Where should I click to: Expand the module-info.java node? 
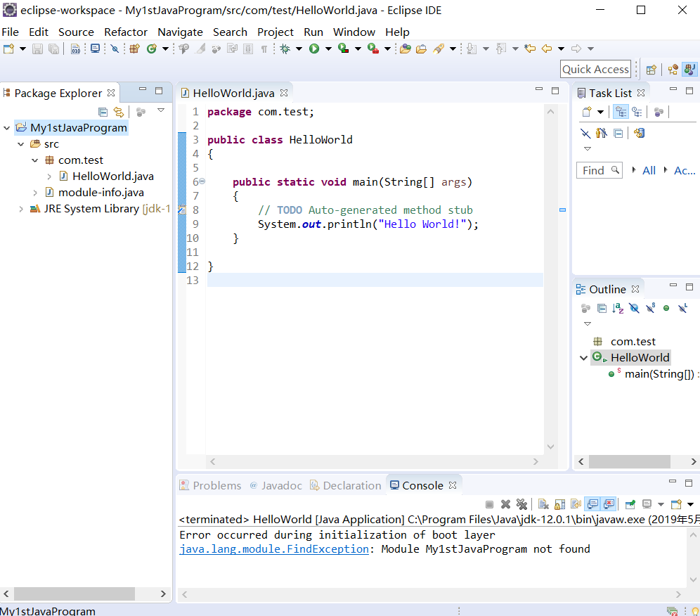[35, 193]
